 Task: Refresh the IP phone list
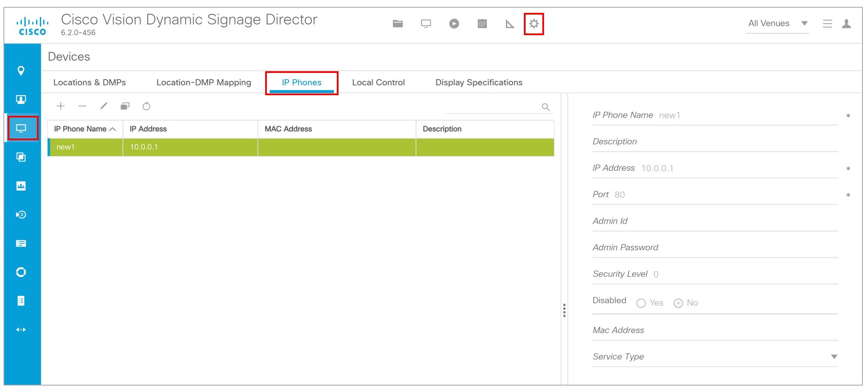tap(146, 106)
